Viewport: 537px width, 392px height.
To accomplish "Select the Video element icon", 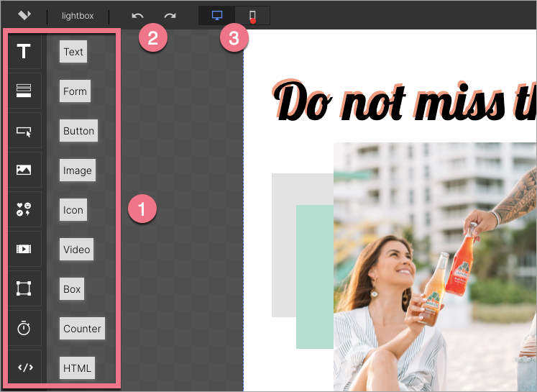I will pyautogui.click(x=24, y=249).
